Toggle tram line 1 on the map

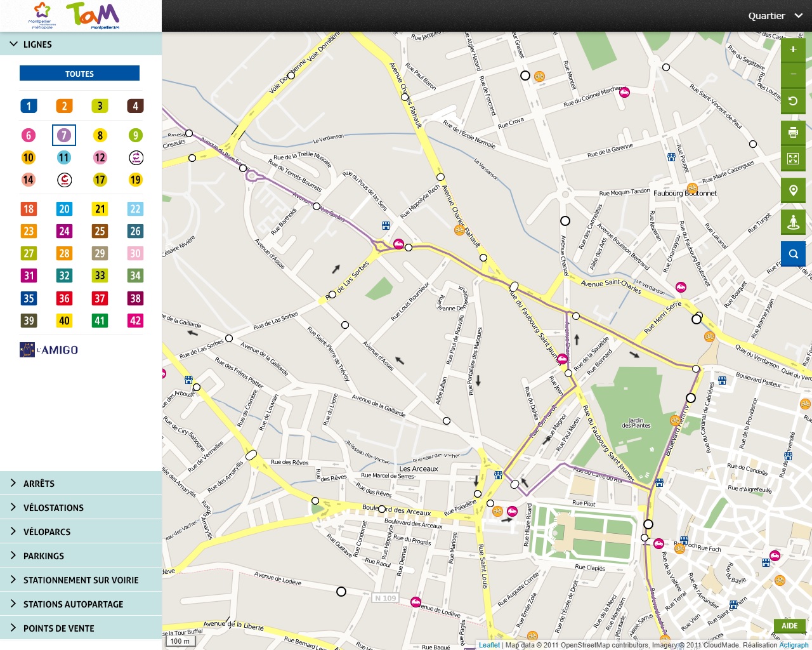coord(29,106)
